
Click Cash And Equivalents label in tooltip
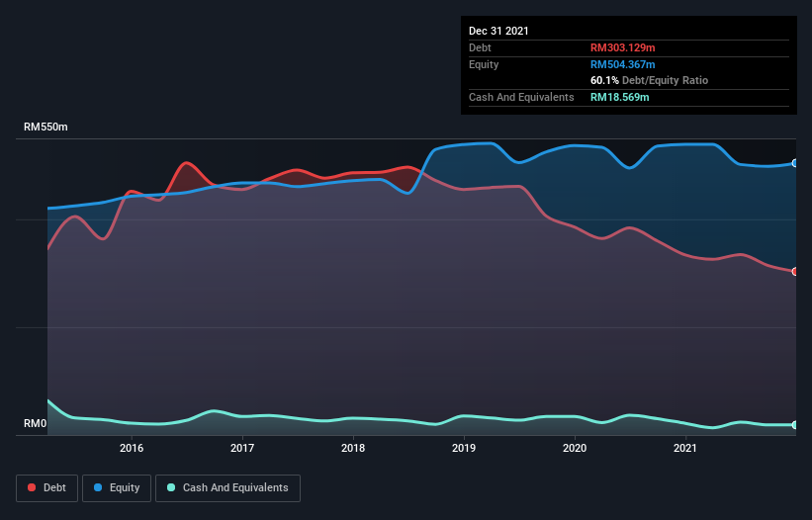(x=521, y=97)
